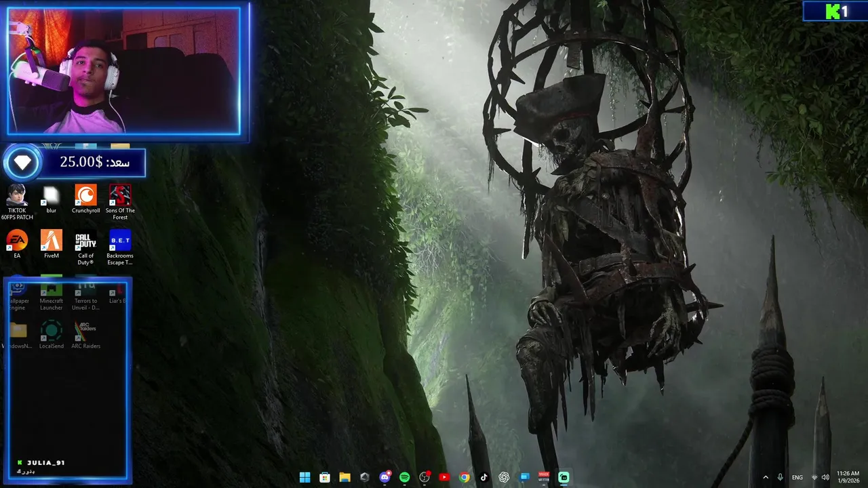
Task: Click the webcam overlay feed
Action: tap(123, 70)
